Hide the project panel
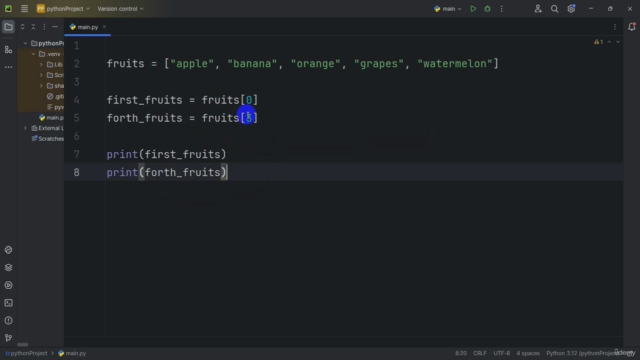 tap(55, 27)
